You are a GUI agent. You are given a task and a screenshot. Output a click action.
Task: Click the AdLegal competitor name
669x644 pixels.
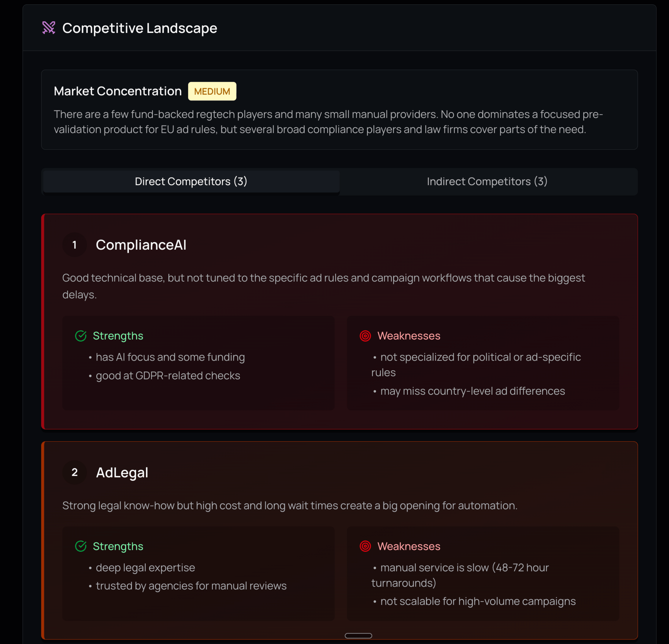tap(122, 472)
